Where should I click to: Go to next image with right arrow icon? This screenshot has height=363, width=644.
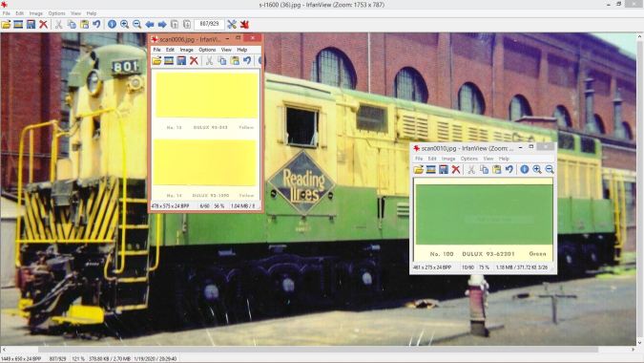click(162, 25)
